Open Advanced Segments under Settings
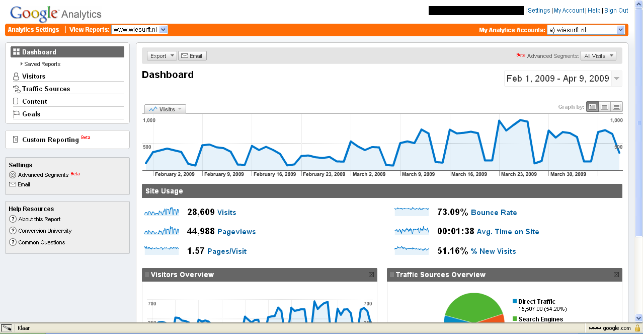 [x=43, y=175]
